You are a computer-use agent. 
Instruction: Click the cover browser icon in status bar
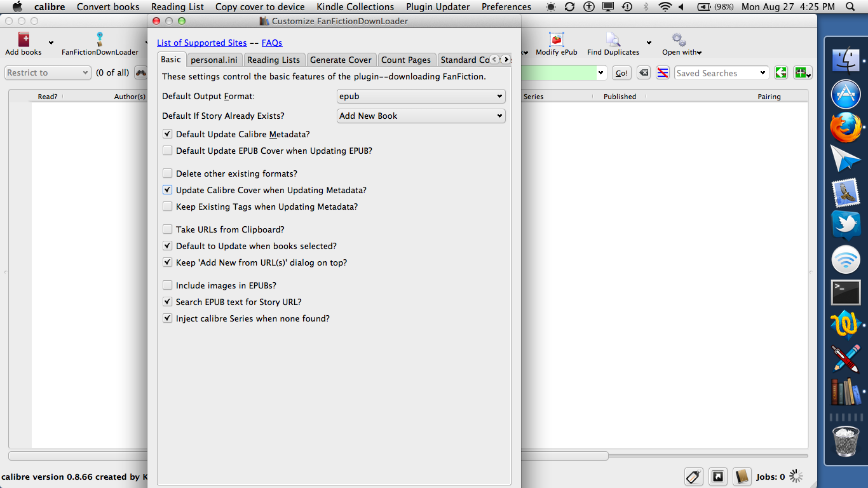[x=717, y=477]
